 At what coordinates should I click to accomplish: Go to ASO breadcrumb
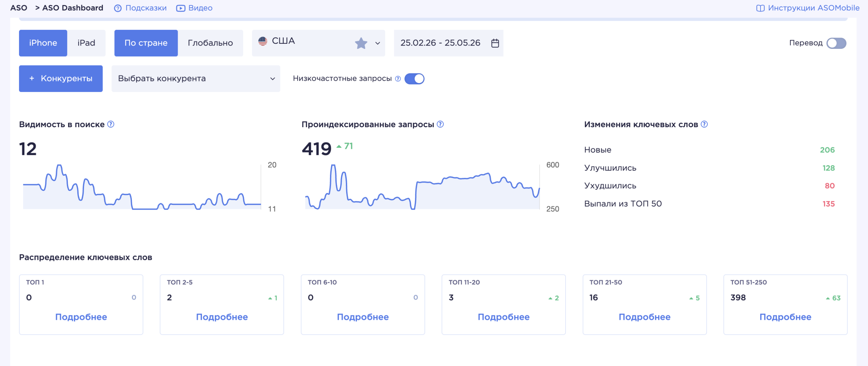19,8
